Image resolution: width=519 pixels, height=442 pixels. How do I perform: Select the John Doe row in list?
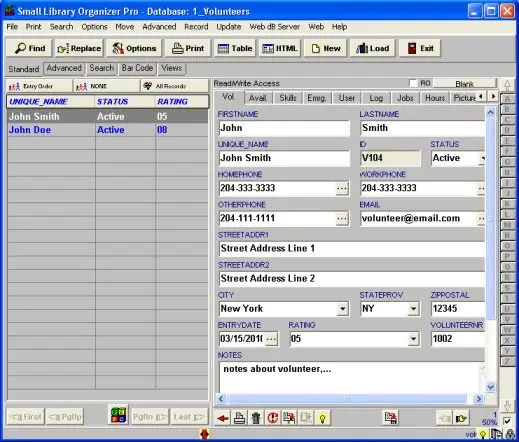tap(108, 130)
